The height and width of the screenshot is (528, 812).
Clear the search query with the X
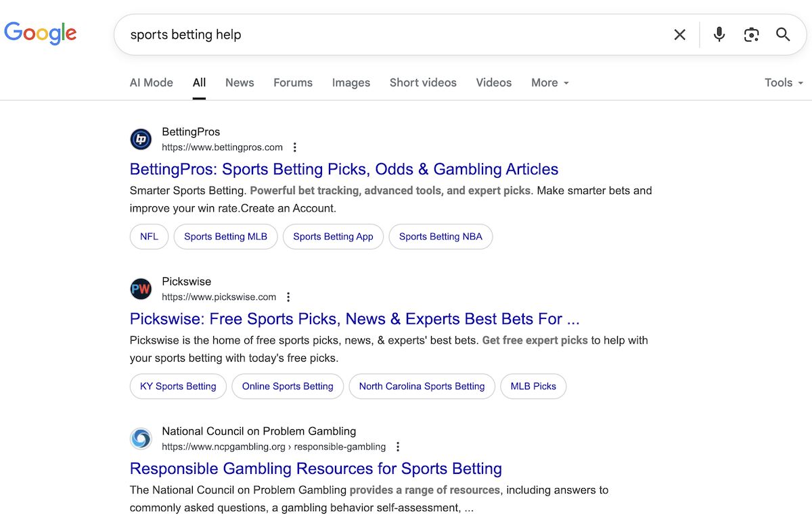(679, 34)
